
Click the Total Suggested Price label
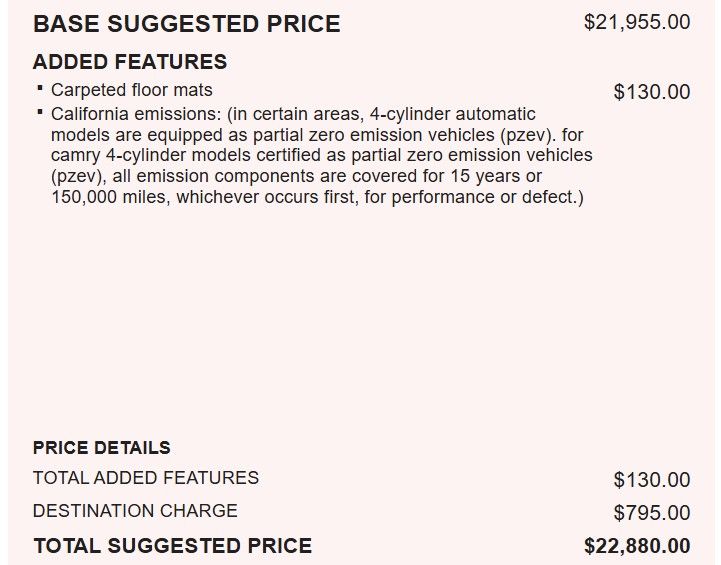(173, 546)
